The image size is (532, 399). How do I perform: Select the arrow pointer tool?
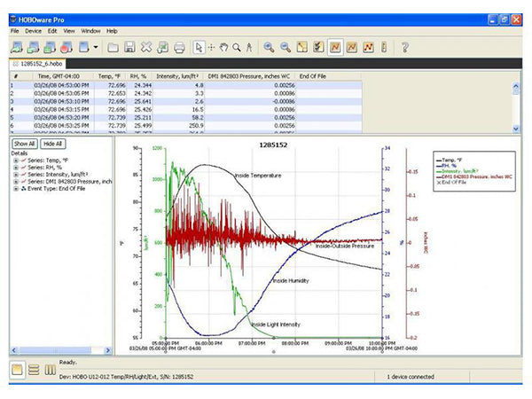point(199,47)
